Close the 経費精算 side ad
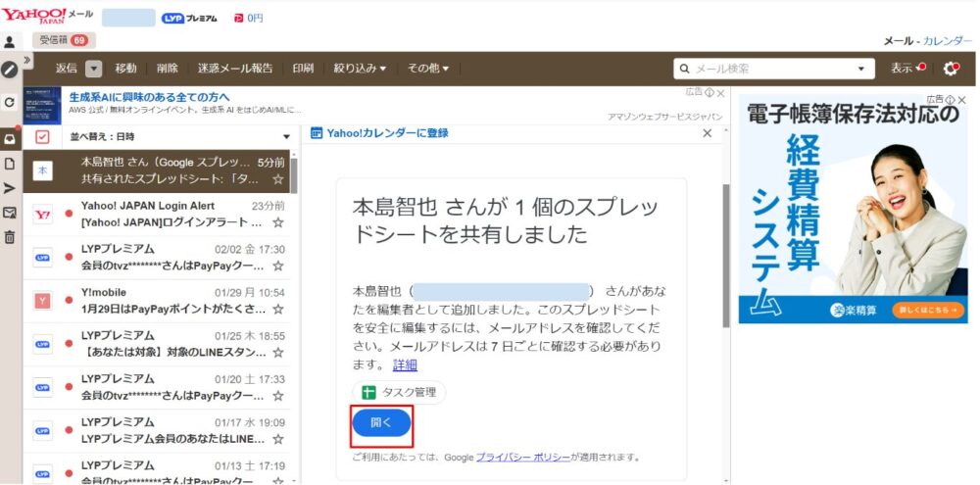The height and width of the screenshot is (485, 980). click(961, 99)
